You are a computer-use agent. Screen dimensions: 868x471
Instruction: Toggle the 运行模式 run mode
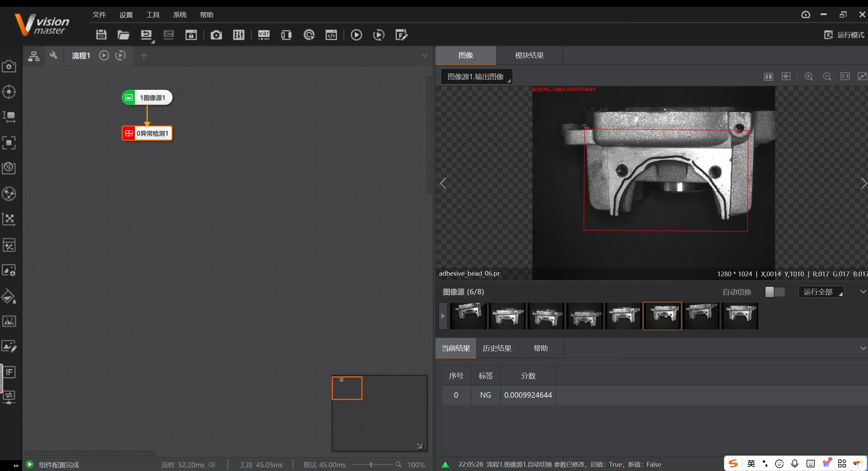click(x=844, y=35)
